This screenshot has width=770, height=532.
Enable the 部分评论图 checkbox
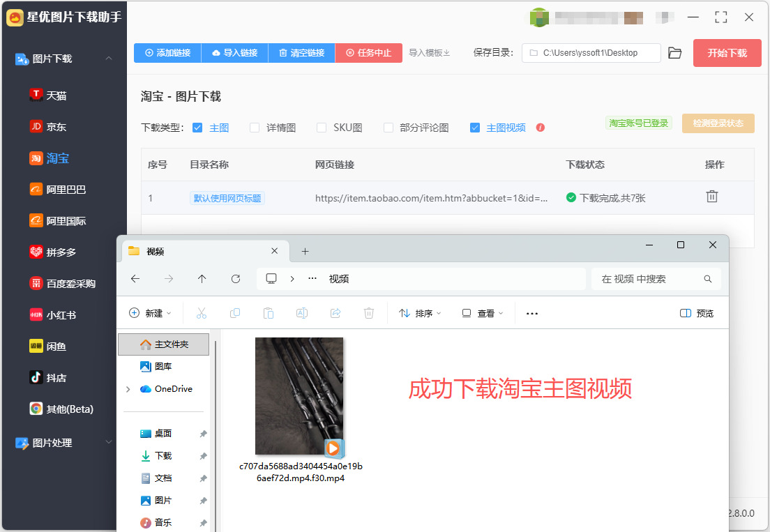tap(388, 128)
